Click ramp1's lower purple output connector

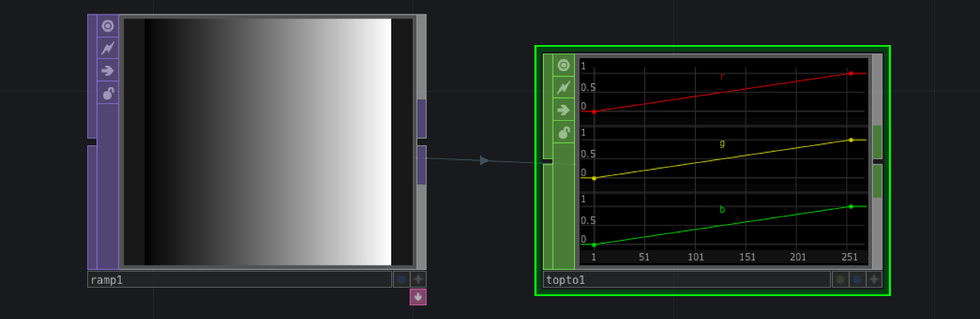(x=421, y=165)
